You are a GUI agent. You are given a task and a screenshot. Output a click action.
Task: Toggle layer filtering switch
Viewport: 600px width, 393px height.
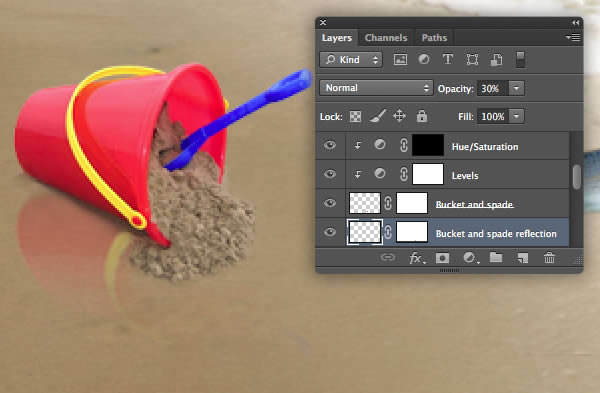pos(520,59)
